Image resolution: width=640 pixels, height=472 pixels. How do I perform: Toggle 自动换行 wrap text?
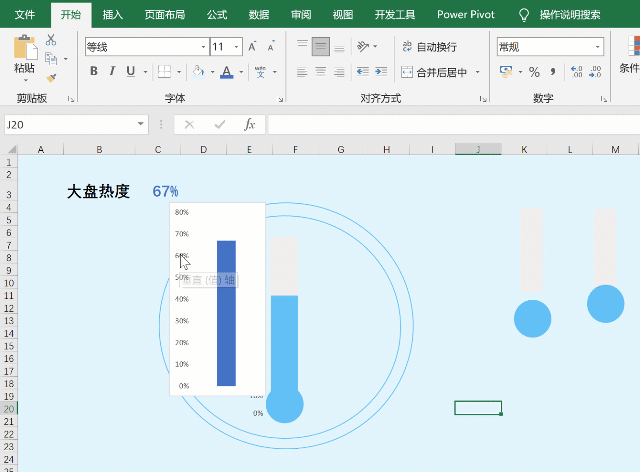pos(429,47)
